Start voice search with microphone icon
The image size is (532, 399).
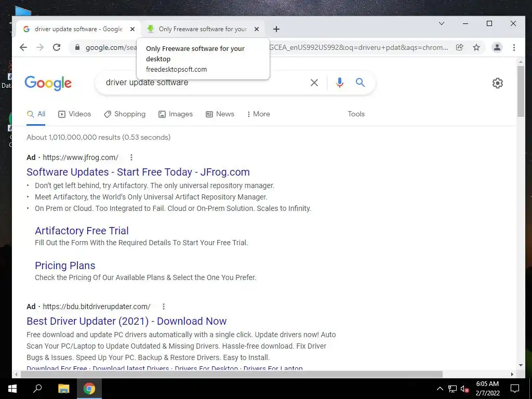tap(340, 83)
